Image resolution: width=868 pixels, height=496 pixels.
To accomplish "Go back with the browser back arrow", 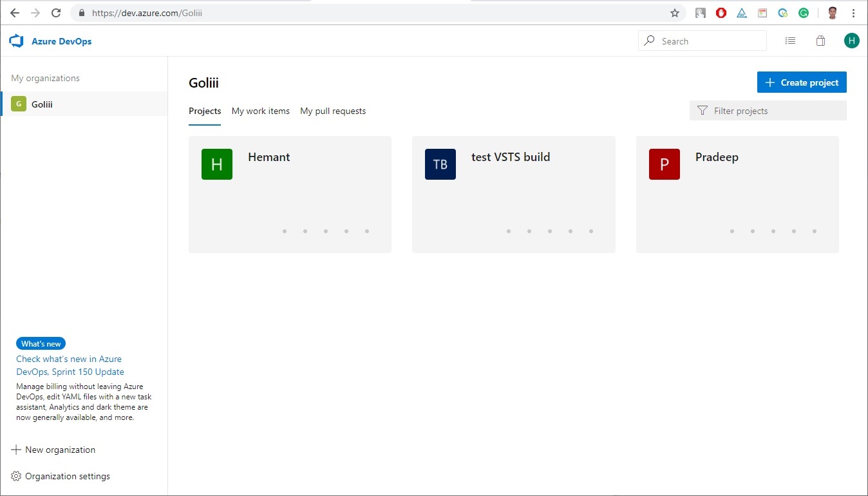I will (15, 13).
